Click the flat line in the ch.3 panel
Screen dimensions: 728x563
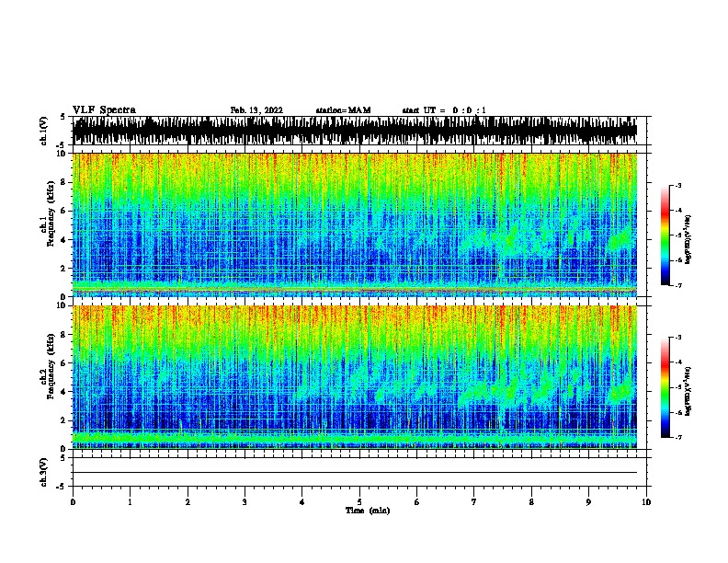355,473
